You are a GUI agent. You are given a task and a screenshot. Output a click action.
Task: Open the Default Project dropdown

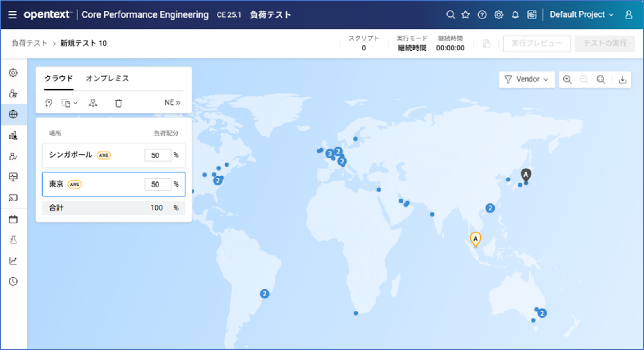(x=581, y=15)
